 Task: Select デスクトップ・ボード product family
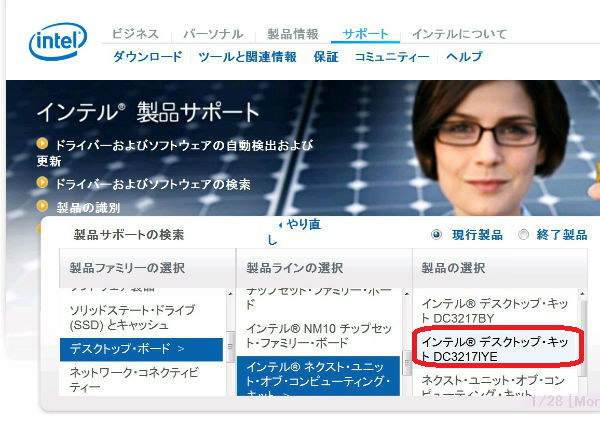(x=141, y=349)
